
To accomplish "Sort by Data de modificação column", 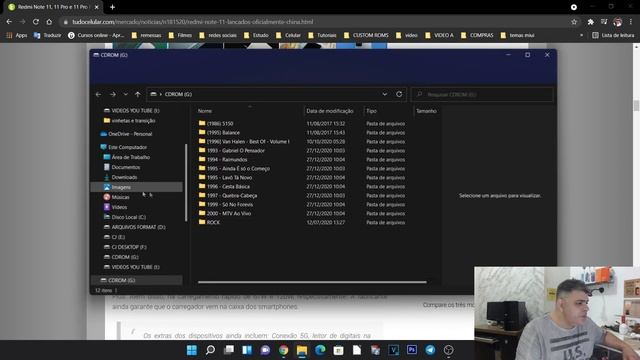I will [330, 111].
